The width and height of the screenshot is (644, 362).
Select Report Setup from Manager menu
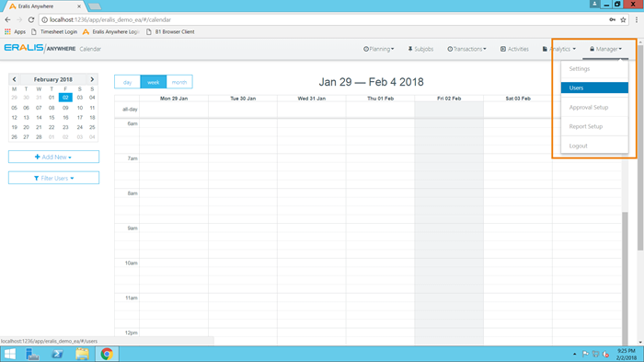click(x=594, y=126)
